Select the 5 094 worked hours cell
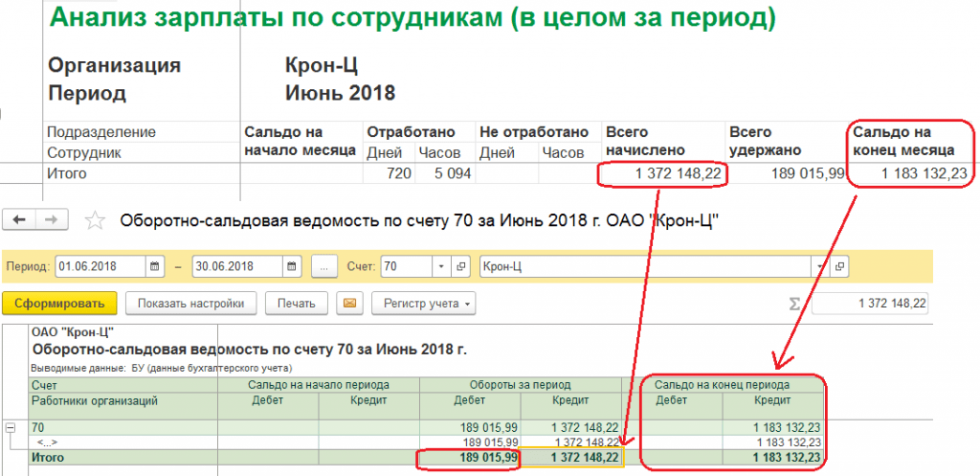Screen dimensions: 980x476 (445, 174)
